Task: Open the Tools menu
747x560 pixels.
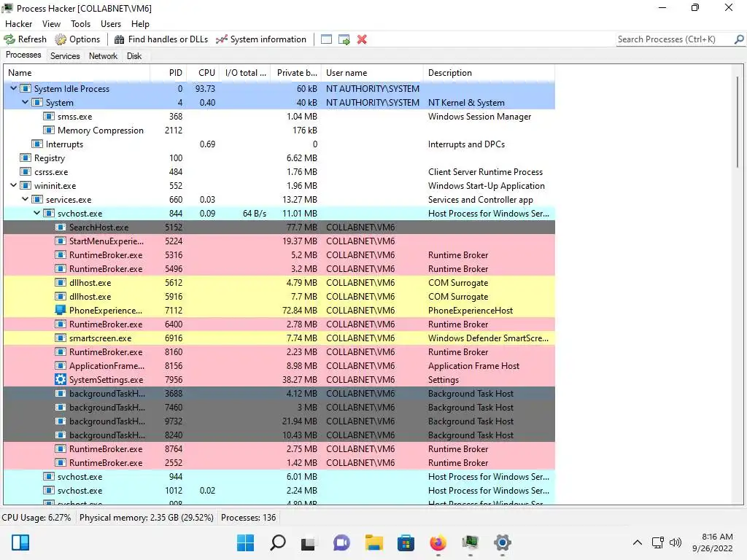Action: point(80,24)
